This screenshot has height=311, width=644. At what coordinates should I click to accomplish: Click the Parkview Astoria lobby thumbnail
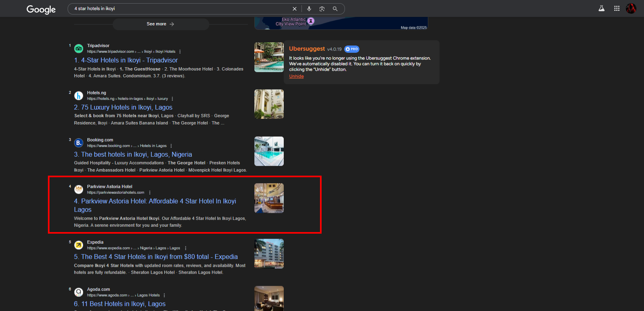point(269,198)
